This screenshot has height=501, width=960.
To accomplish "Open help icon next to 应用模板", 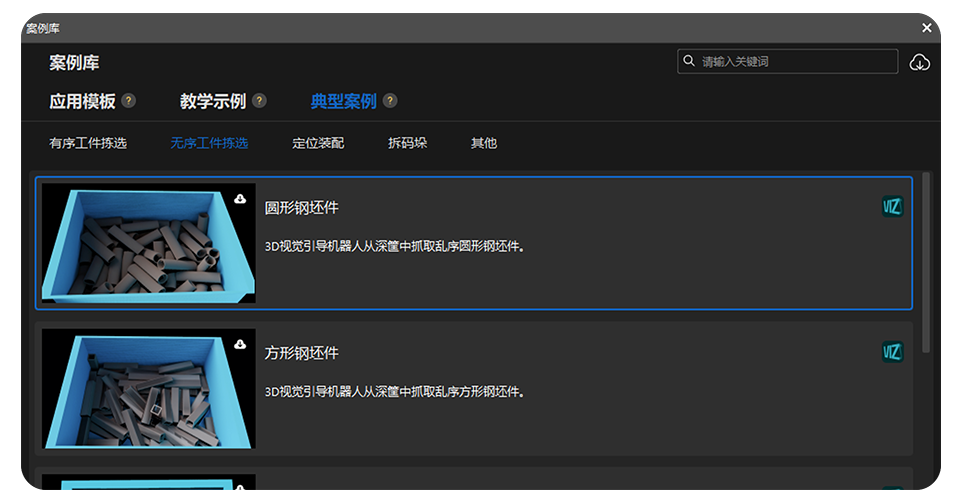I will (x=129, y=100).
